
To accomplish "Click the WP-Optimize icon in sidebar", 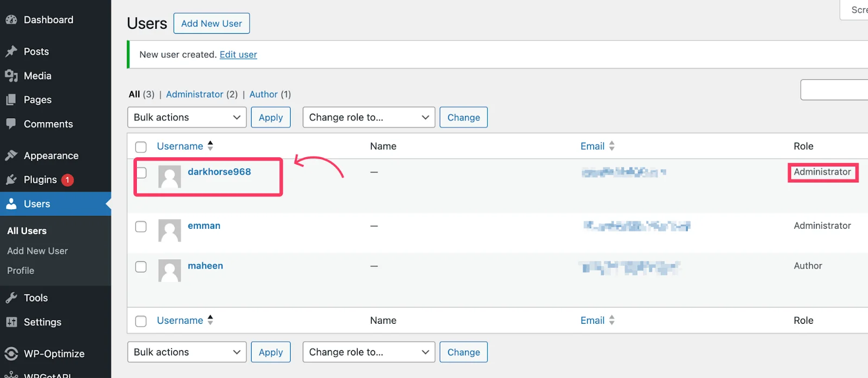I will click(11, 354).
